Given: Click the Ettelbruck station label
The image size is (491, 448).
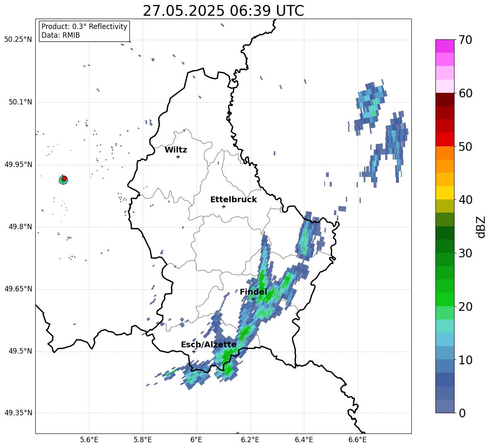Looking at the screenshot, I should pyautogui.click(x=233, y=200).
